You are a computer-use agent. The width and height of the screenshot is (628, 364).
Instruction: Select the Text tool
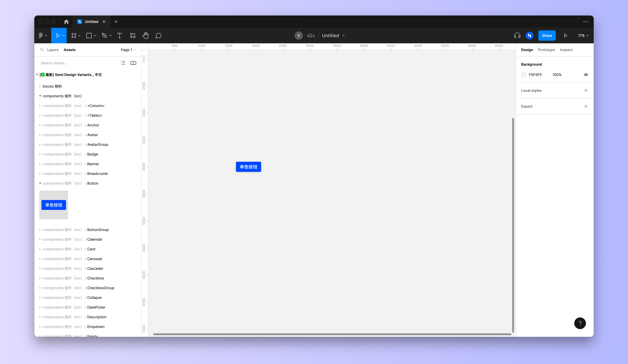tap(120, 36)
